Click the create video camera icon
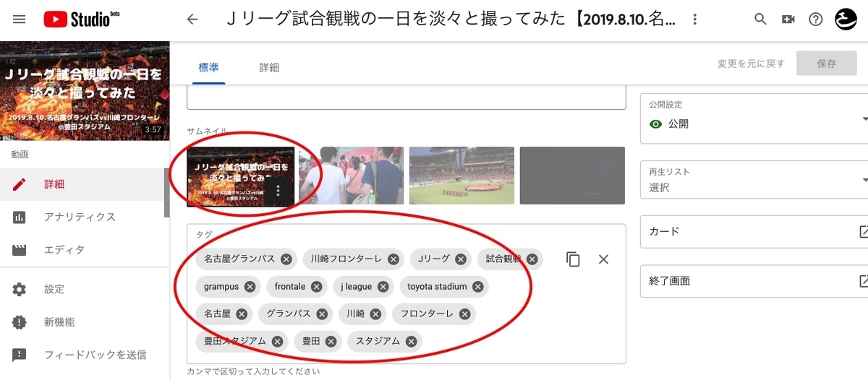The width and height of the screenshot is (868, 380). click(788, 20)
